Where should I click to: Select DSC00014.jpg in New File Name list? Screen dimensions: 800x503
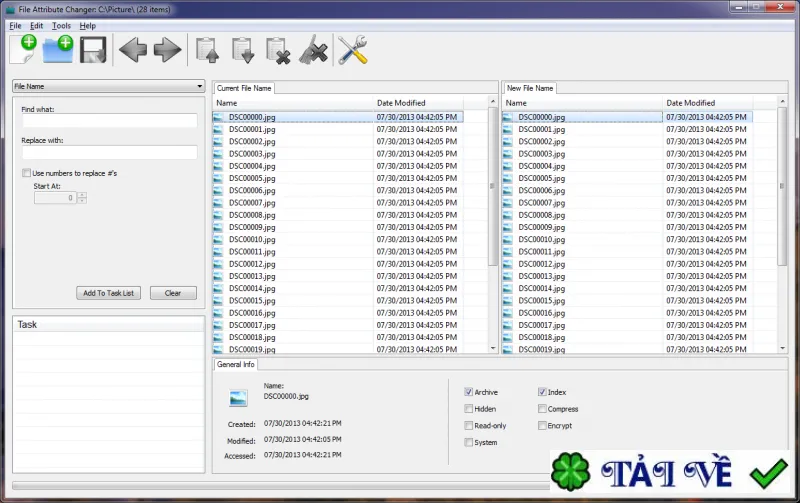(628, 289)
